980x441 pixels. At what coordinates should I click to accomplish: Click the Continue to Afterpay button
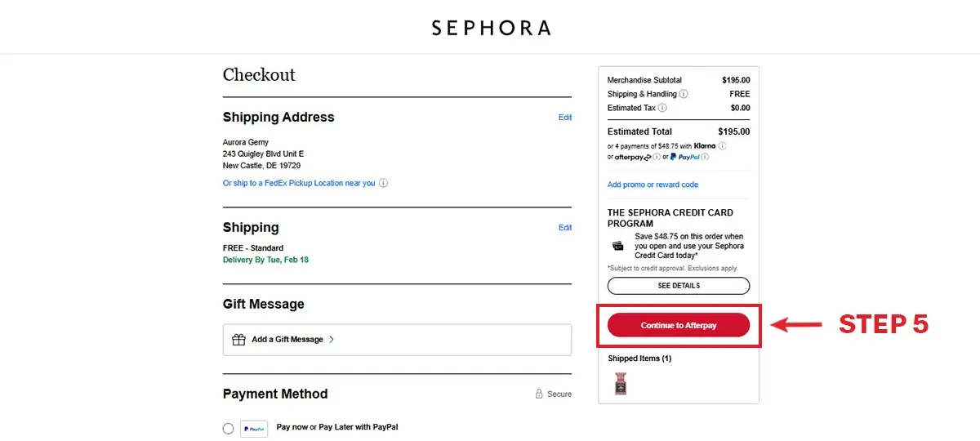coord(679,325)
